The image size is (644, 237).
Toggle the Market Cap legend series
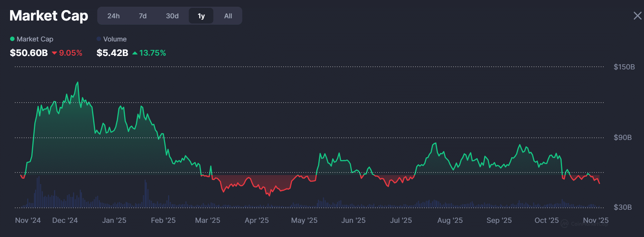tap(32, 39)
